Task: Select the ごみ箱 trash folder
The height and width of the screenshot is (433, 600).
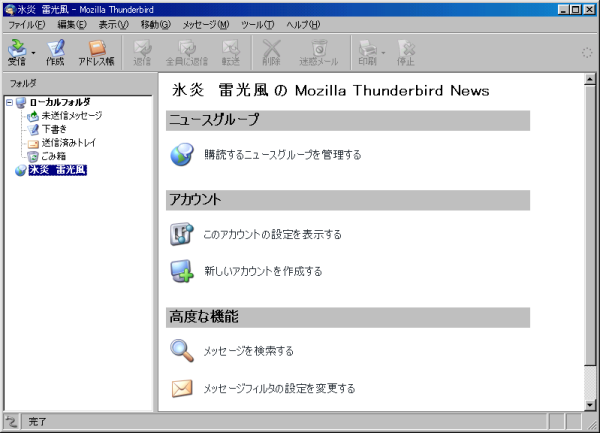Action: click(54, 156)
